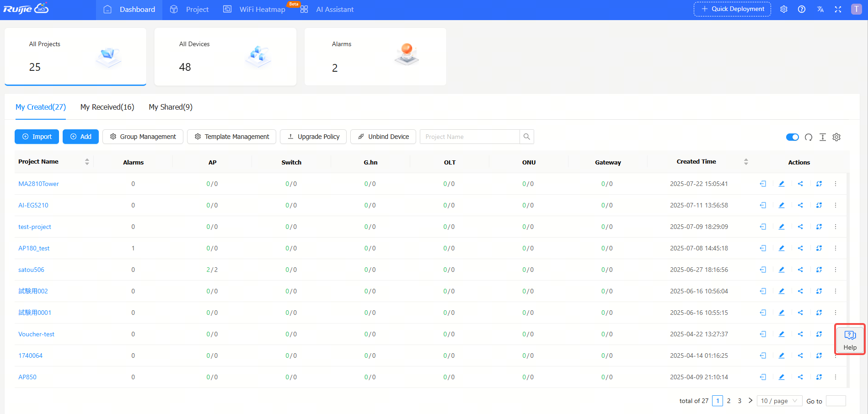Click the fullscreen icon in top bar
868x414 pixels.
tap(838, 9)
